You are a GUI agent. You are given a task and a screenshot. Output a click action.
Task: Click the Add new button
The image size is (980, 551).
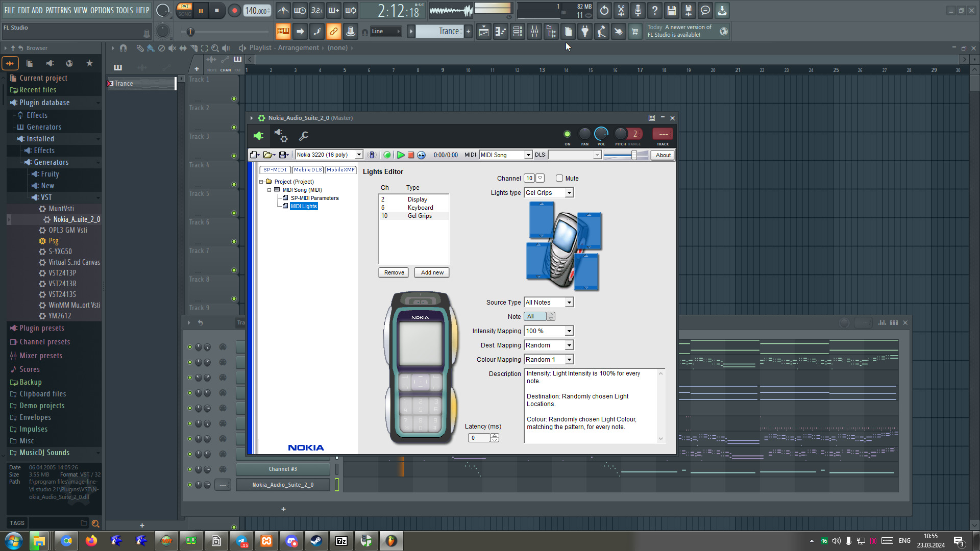click(x=432, y=273)
